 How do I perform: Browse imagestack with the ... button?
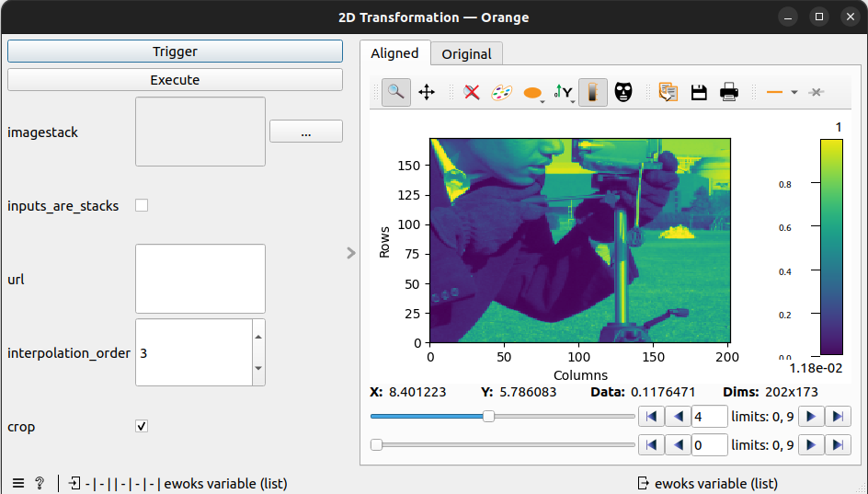(306, 132)
